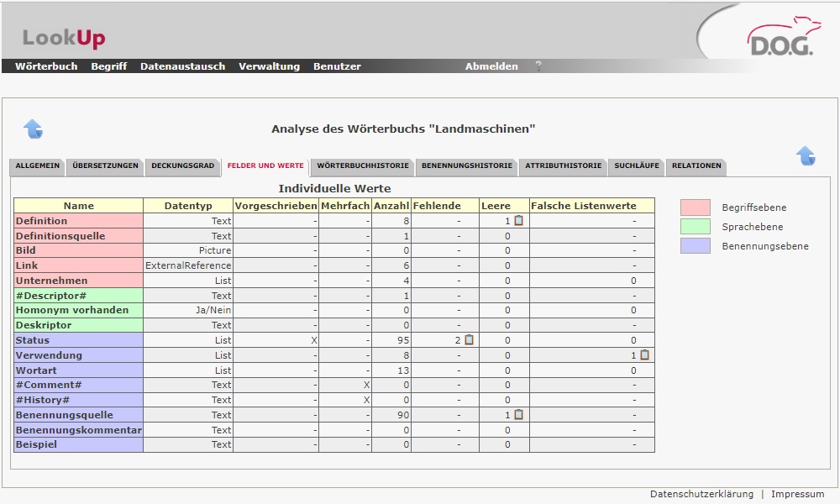Click the help question mark icon
Viewport: 840px width, 504px height.
[x=538, y=66]
